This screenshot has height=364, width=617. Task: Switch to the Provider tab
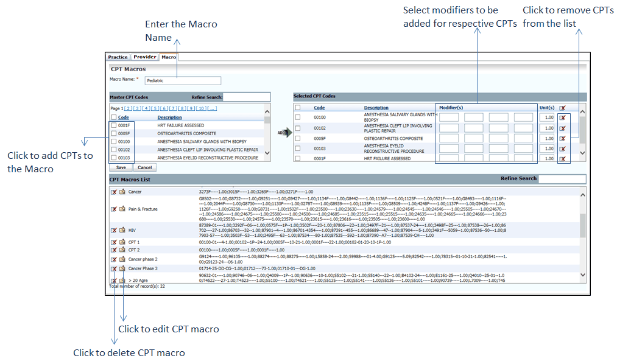(145, 57)
